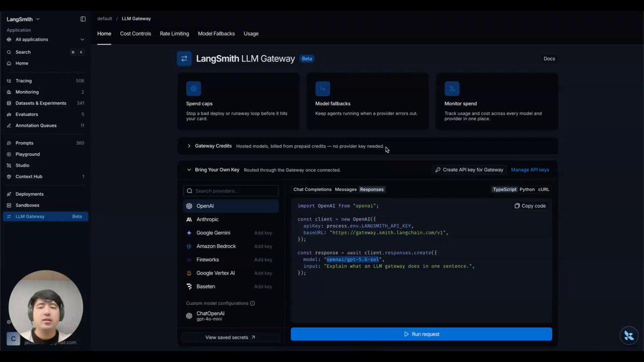Image resolution: width=644 pixels, height=362 pixels.
Task: Click the Search providers input field
Action: click(x=231, y=191)
